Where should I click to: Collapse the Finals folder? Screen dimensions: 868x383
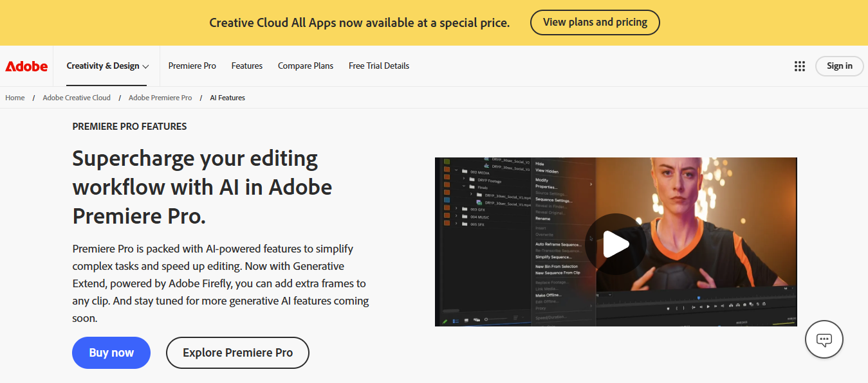[464, 187]
